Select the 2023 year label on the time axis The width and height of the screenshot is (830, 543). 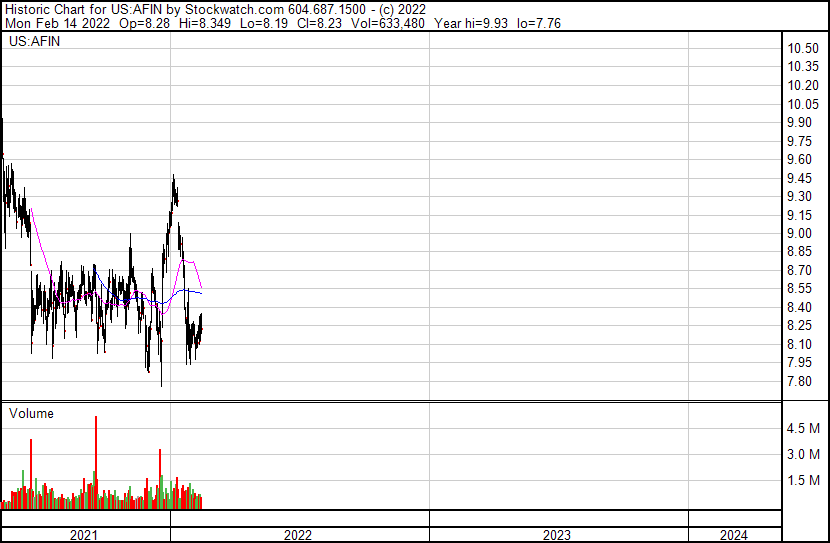pos(556,535)
